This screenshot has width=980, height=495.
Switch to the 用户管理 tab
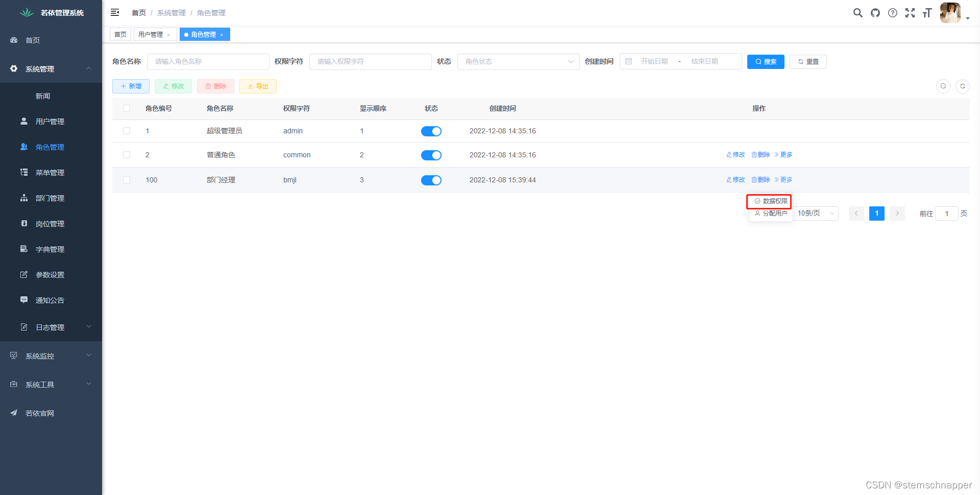point(151,34)
